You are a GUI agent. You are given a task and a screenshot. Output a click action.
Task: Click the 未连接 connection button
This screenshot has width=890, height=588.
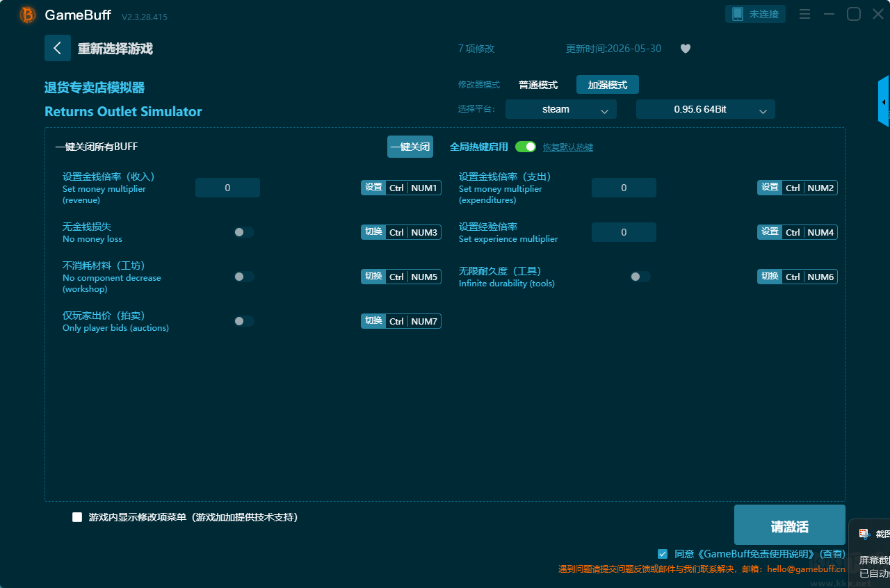tap(756, 14)
